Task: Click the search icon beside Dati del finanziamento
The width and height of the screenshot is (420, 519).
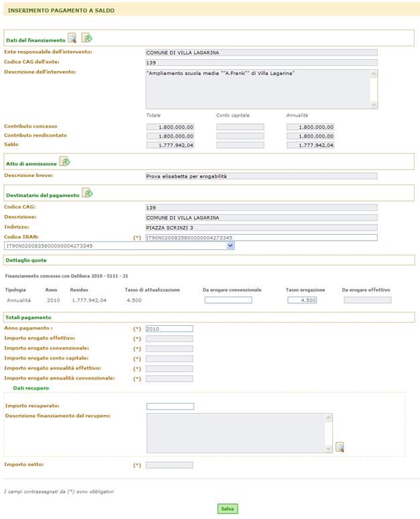Action: 72,38
